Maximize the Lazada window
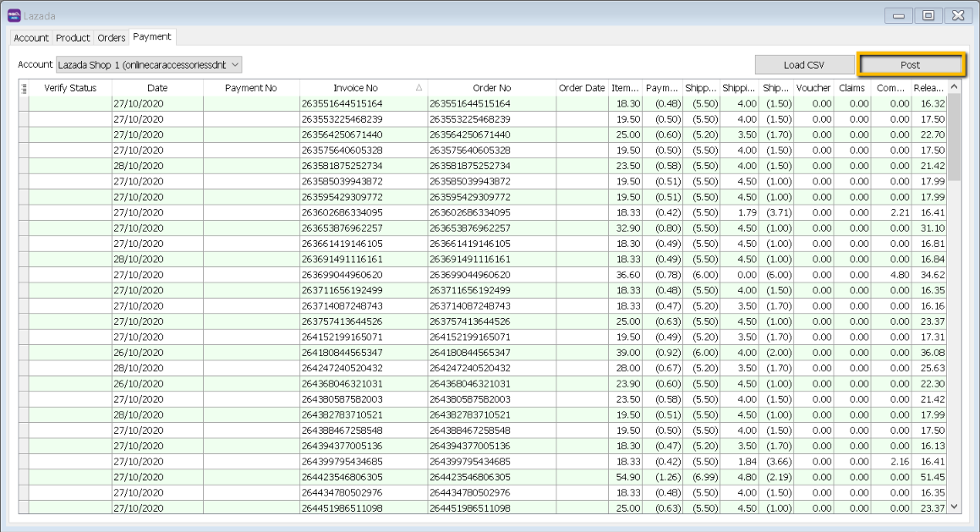Image resolution: width=980 pixels, height=532 pixels. pos(928,15)
